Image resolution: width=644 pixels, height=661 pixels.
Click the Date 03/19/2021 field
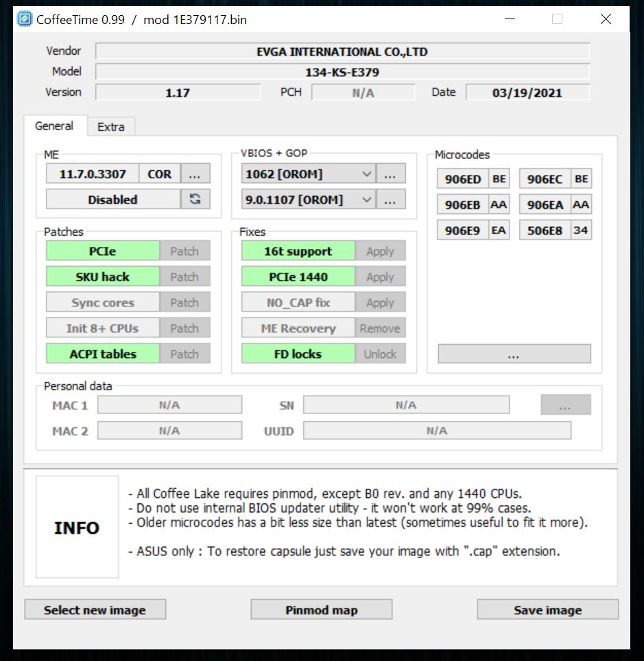pos(527,93)
